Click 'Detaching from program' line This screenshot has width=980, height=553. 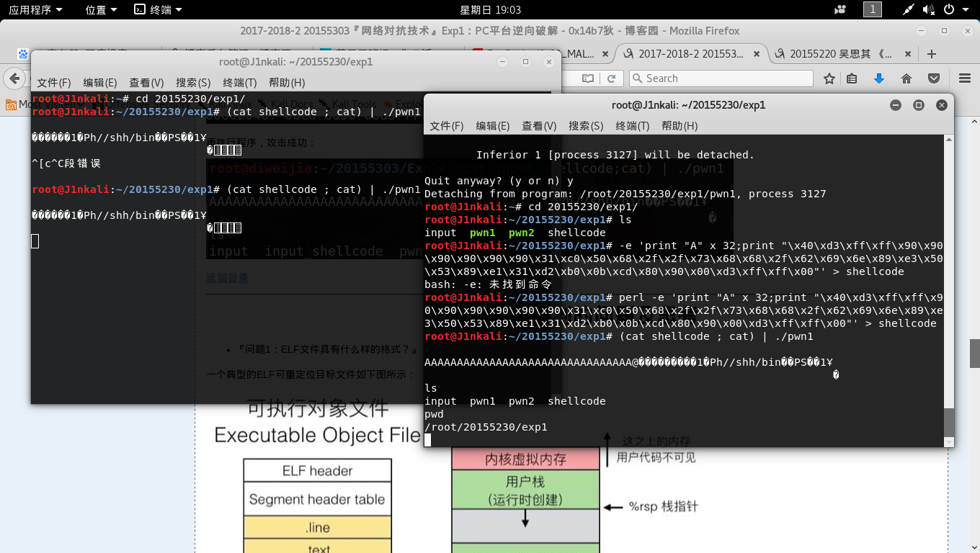pyautogui.click(x=625, y=194)
